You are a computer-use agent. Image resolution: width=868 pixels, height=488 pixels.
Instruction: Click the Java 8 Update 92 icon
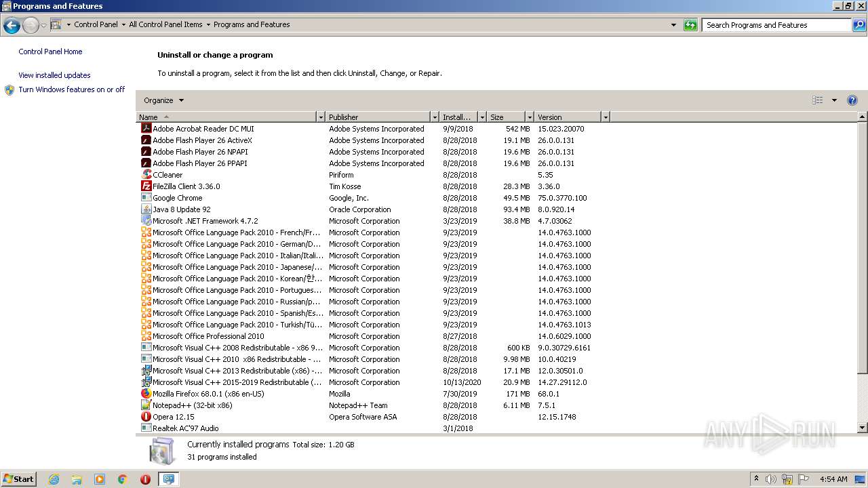click(x=146, y=209)
